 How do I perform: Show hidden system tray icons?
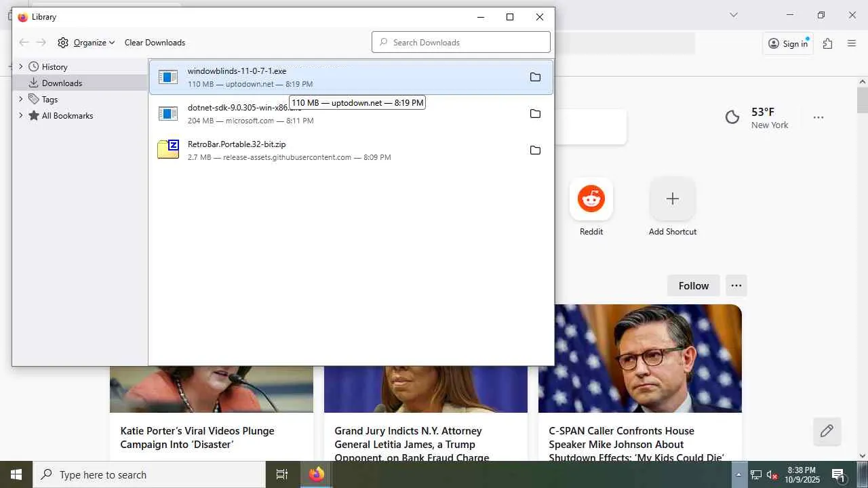(x=738, y=474)
